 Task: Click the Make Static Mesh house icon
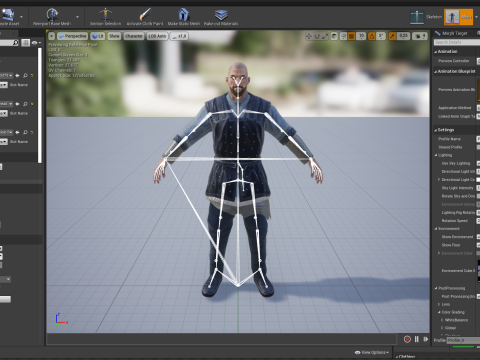(x=183, y=14)
